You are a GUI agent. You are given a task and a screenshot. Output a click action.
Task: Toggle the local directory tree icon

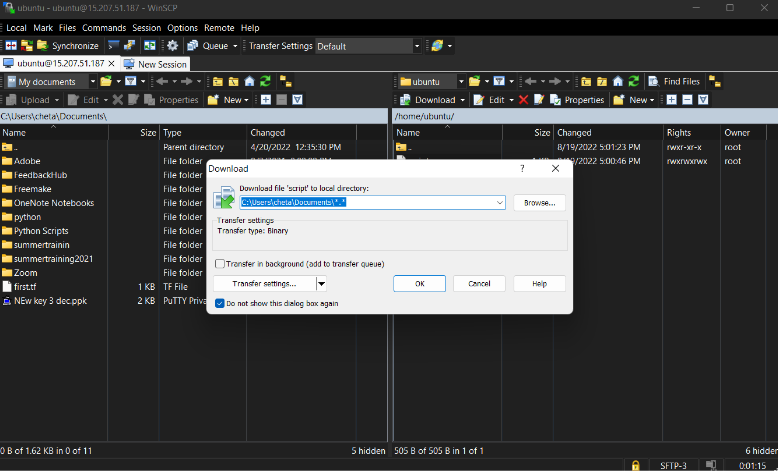pos(286,81)
